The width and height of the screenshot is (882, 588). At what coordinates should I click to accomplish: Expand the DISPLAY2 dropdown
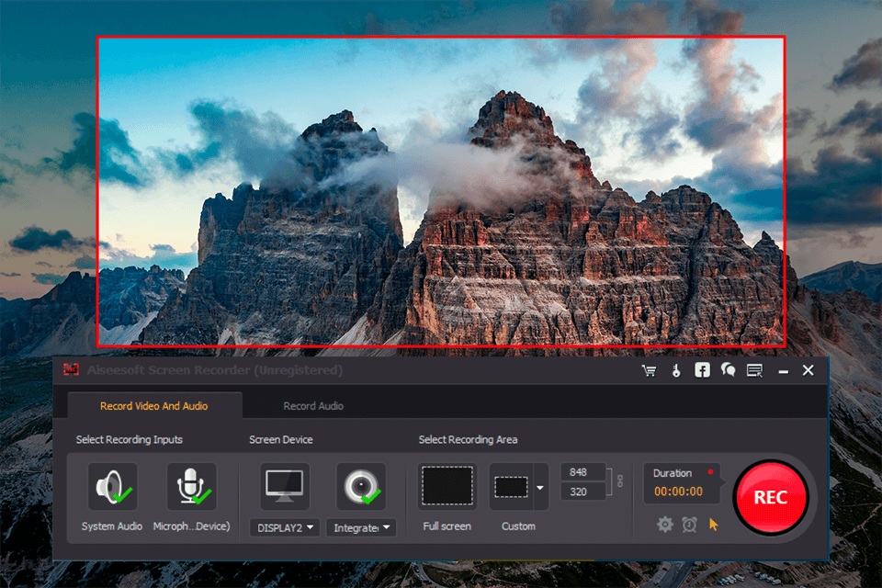(285, 527)
